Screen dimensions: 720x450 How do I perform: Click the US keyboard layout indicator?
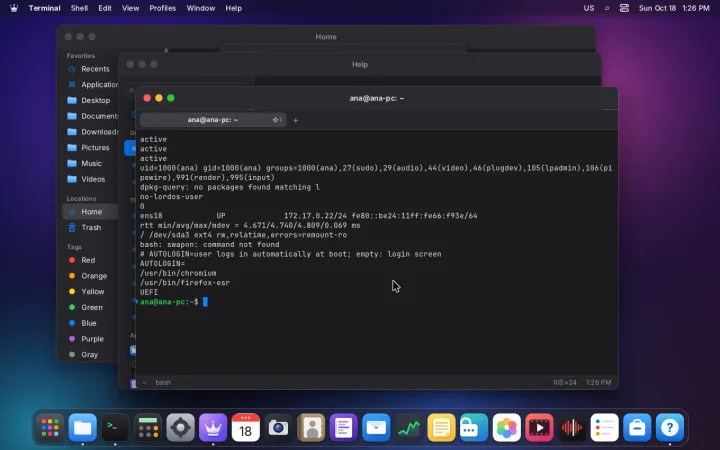point(589,8)
